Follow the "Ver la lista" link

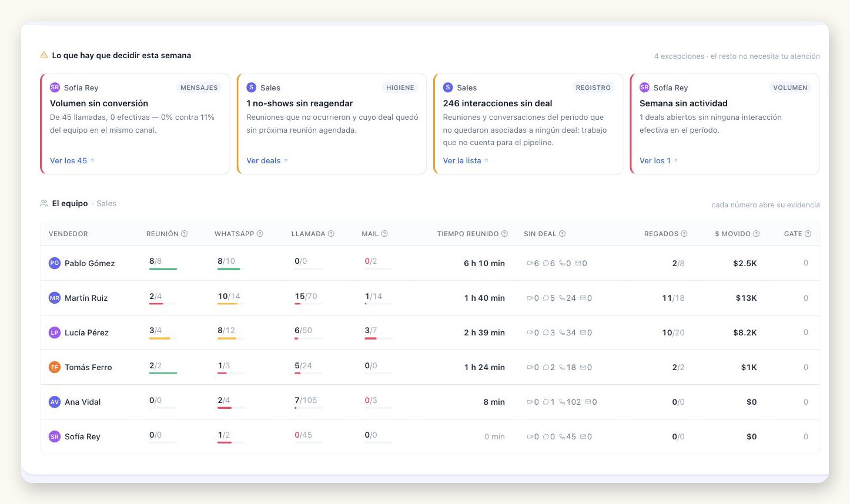pos(466,160)
